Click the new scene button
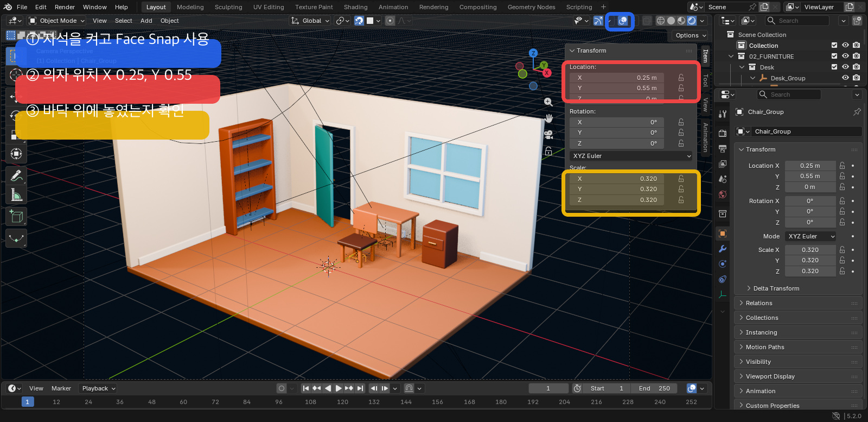The height and width of the screenshot is (422, 868). [764, 7]
